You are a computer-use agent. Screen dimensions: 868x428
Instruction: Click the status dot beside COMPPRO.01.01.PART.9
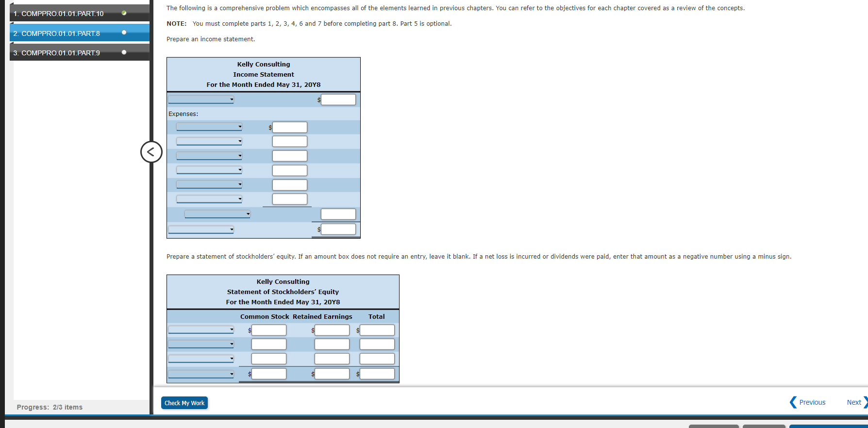click(x=124, y=52)
